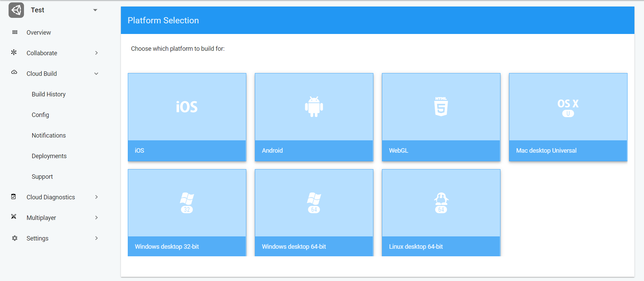Click the iOS platform logo
This screenshot has height=281, width=644.
(x=187, y=107)
